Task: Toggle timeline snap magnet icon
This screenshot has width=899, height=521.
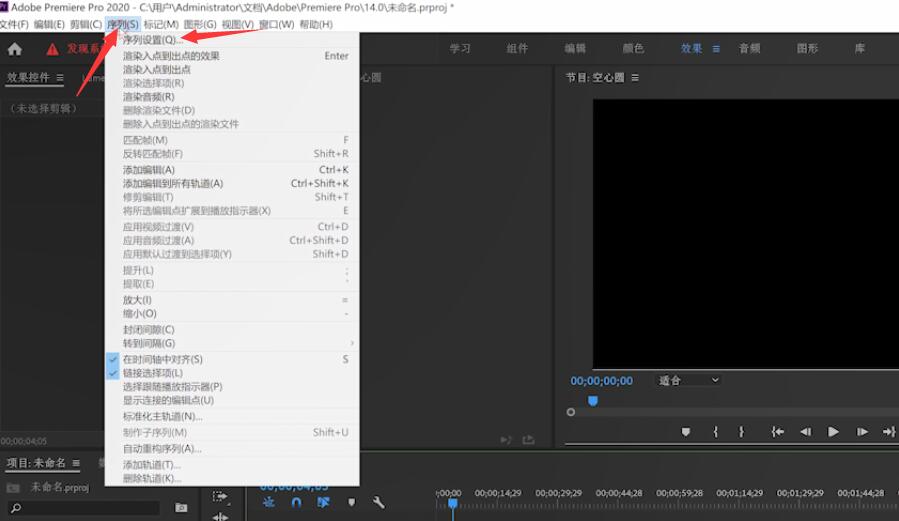Action: coord(296,503)
